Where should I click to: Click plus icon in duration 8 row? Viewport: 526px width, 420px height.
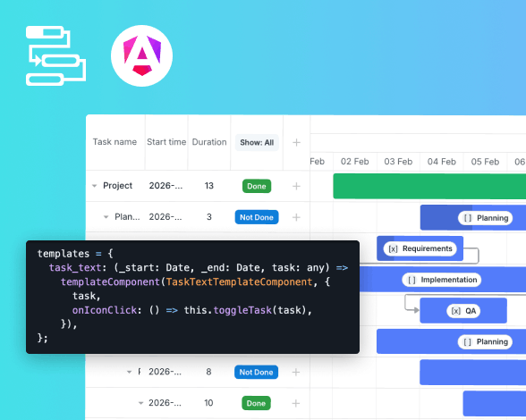[x=296, y=372]
